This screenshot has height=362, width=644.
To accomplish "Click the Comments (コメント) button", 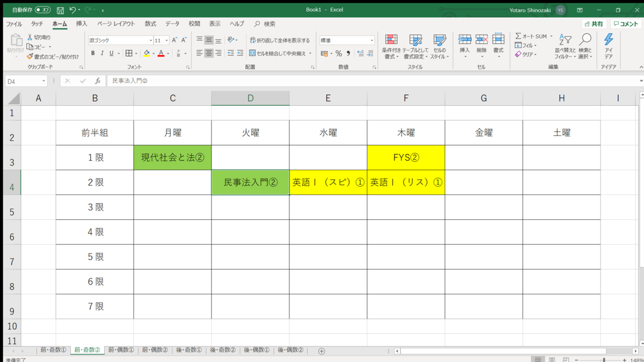I will [x=626, y=24].
